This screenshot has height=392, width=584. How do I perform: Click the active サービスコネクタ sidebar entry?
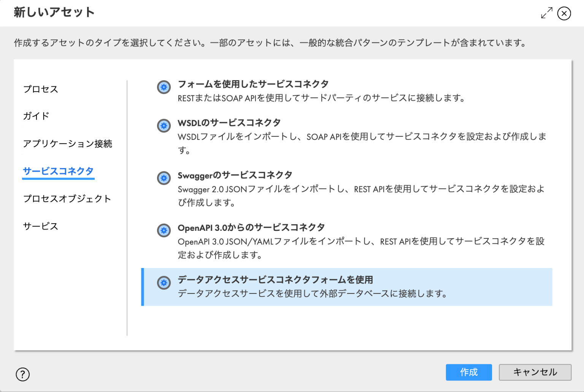click(58, 171)
